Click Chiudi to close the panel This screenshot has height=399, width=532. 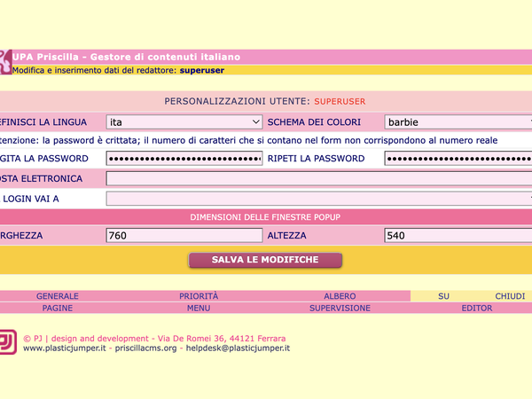pyautogui.click(x=510, y=296)
